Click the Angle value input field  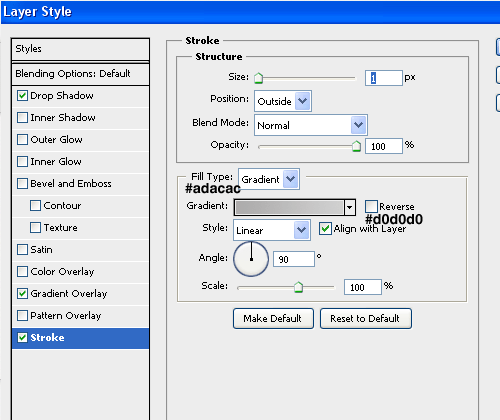pyautogui.click(x=294, y=259)
